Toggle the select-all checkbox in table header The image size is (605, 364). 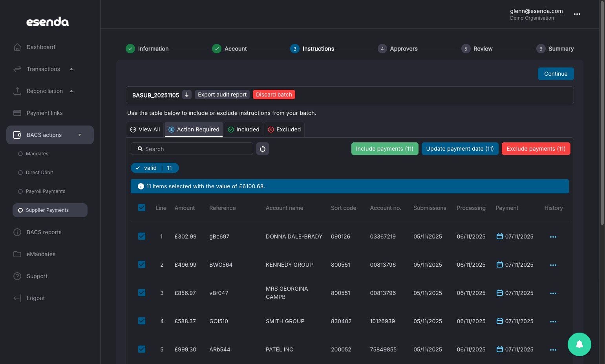point(142,207)
